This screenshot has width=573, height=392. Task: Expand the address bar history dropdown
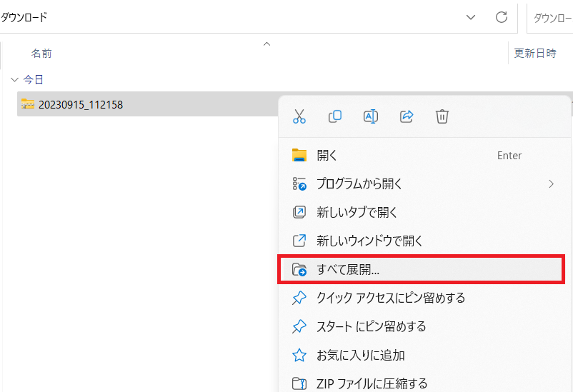tap(471, 17)
